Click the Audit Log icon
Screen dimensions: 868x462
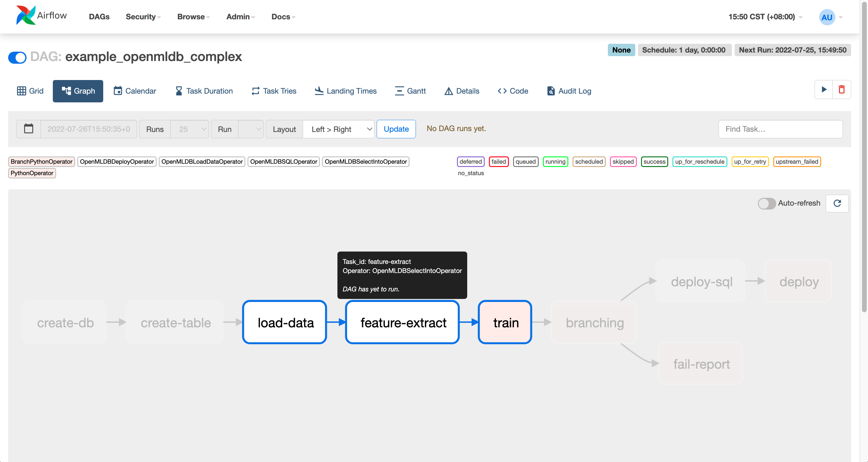(x=551, y=91)
